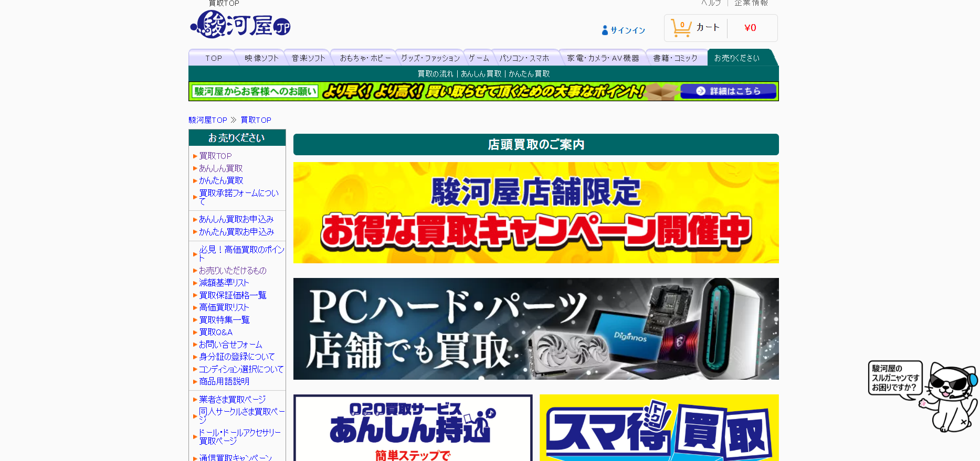Image resolution: width=980 pixels, height=461 pixels.
Task: Click あんしん買取 in the green submenu
Action: pos(481,74)
